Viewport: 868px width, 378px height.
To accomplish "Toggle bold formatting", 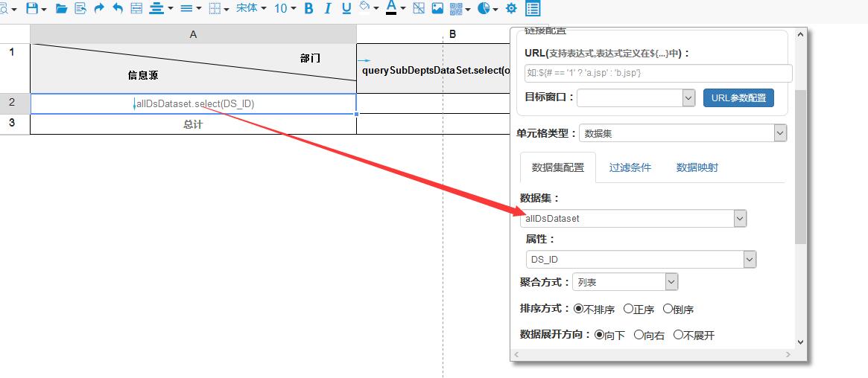I will tap(308, 8).
